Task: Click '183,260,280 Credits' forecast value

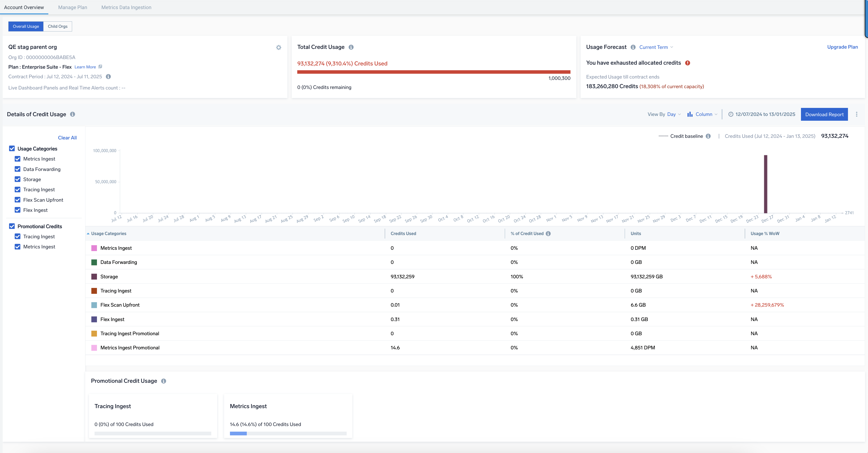Action: (x=612, y=86)
